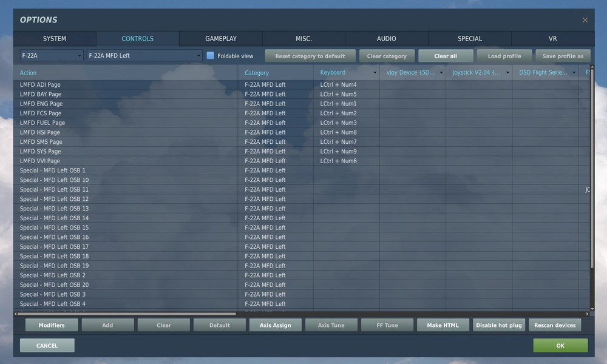Viewport: 607px width, 364px height.
Task: Open the F-22A aircraft dropdown
Action: 52,55
